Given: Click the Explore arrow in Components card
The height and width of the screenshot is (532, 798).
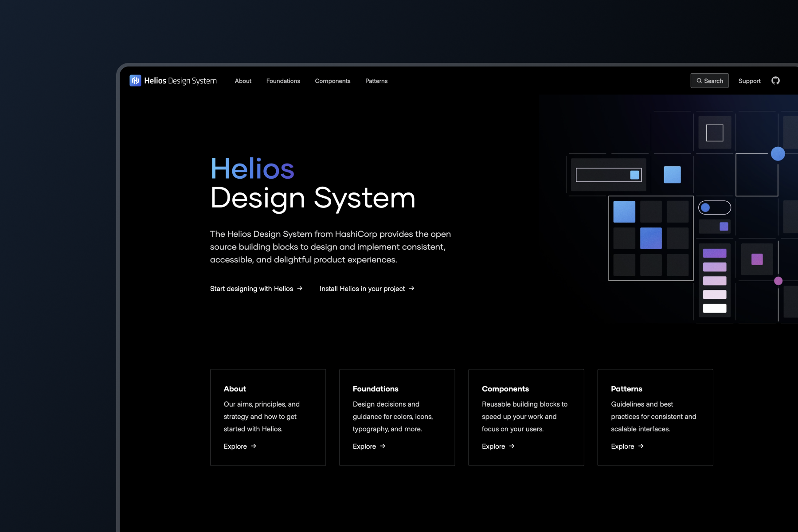Looking at the screenshot, I should (512, 446).
